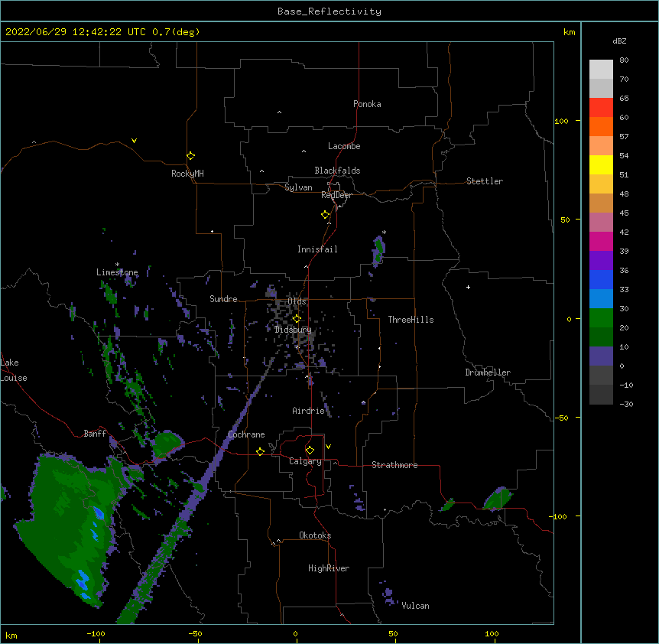
Task: Pick the mauve pink swatch between 45 and 42
Action: click(x=601, y=223)
